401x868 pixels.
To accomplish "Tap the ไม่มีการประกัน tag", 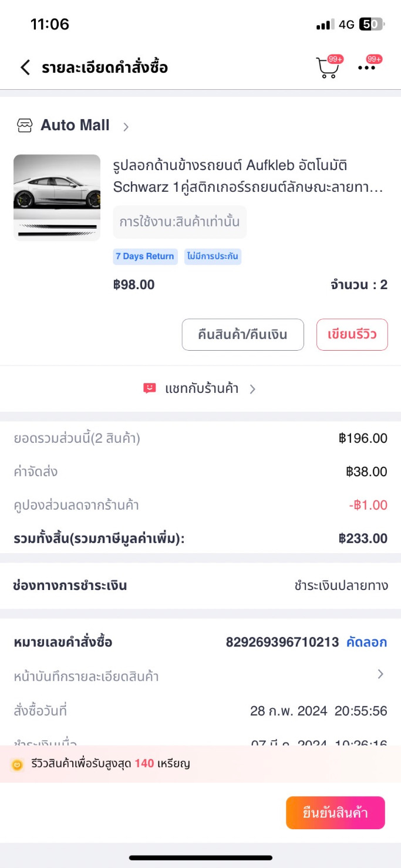I will 213,256.
